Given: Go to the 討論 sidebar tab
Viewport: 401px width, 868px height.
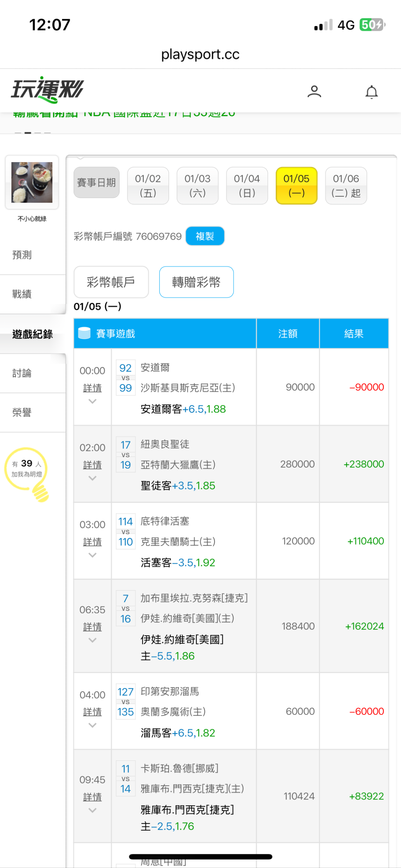Looking at the screenshot, I should point(22,373).
